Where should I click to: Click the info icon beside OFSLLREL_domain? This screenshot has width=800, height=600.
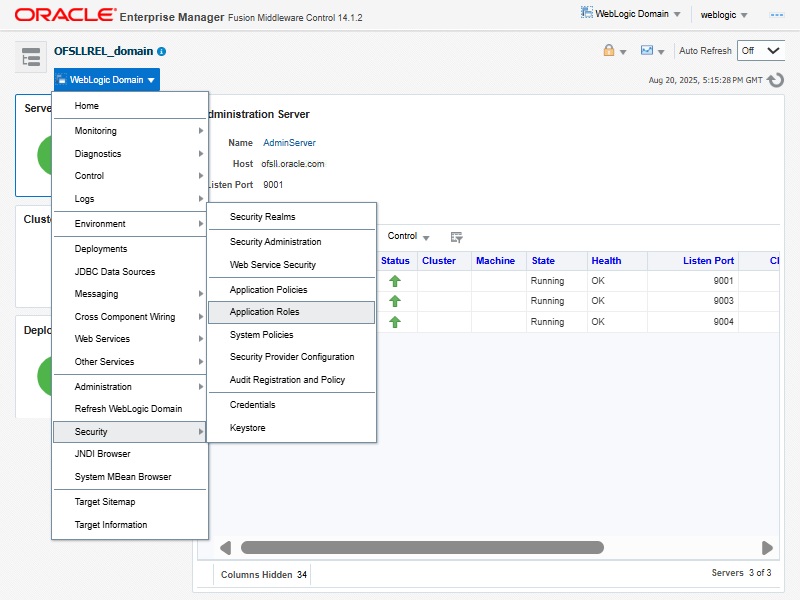[x=162, y=51]
